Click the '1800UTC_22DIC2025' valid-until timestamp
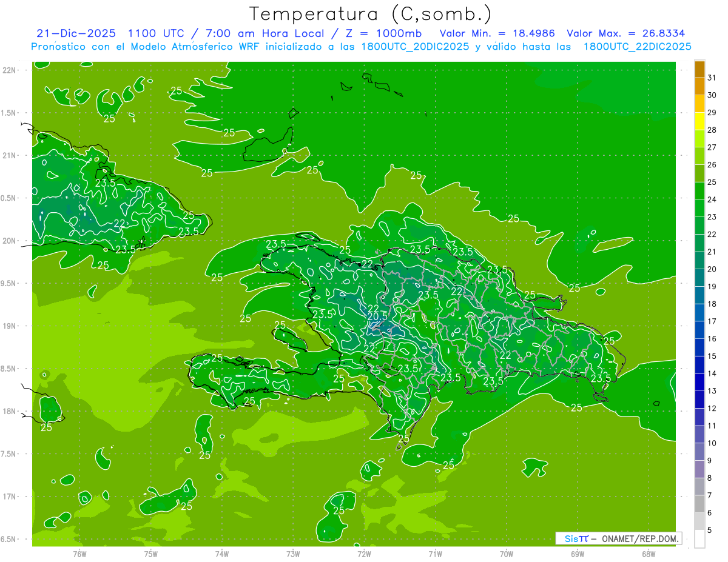 [639, 47]
